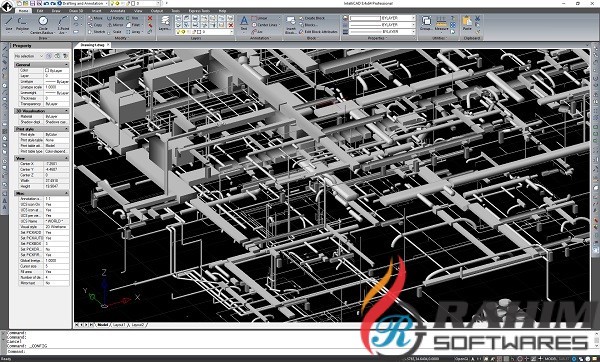Activate the Stretch command

click(96, 32)
